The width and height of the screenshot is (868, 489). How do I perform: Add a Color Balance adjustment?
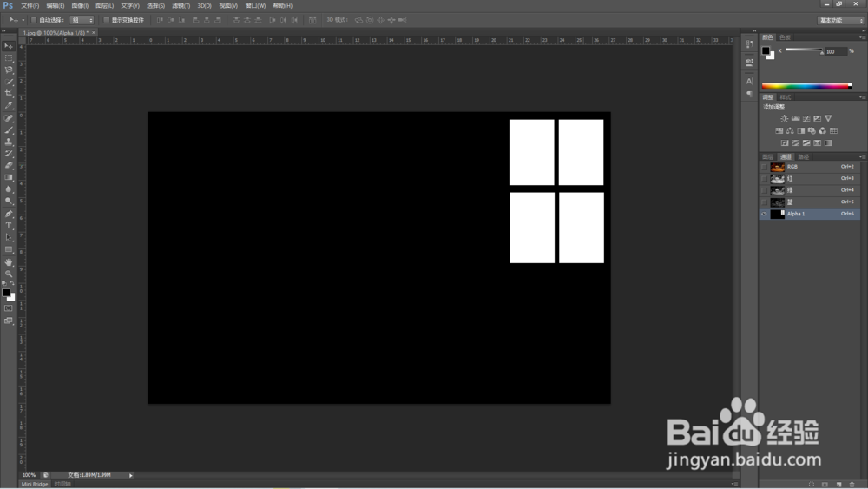(790, 130)
